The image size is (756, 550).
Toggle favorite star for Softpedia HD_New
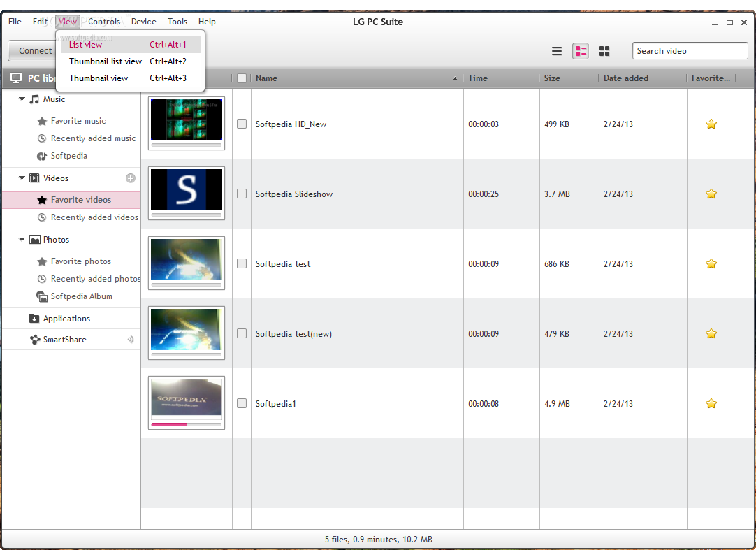tap(711, 124)
